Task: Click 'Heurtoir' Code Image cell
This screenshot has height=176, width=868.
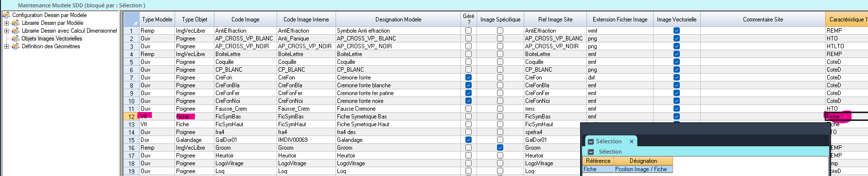Action: pos(245,156)
